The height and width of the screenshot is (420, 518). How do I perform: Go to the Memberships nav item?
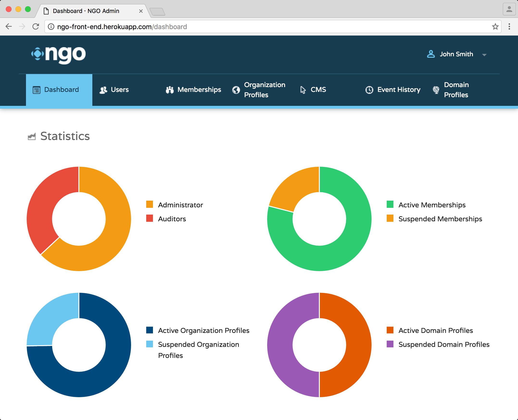point(199,90)
